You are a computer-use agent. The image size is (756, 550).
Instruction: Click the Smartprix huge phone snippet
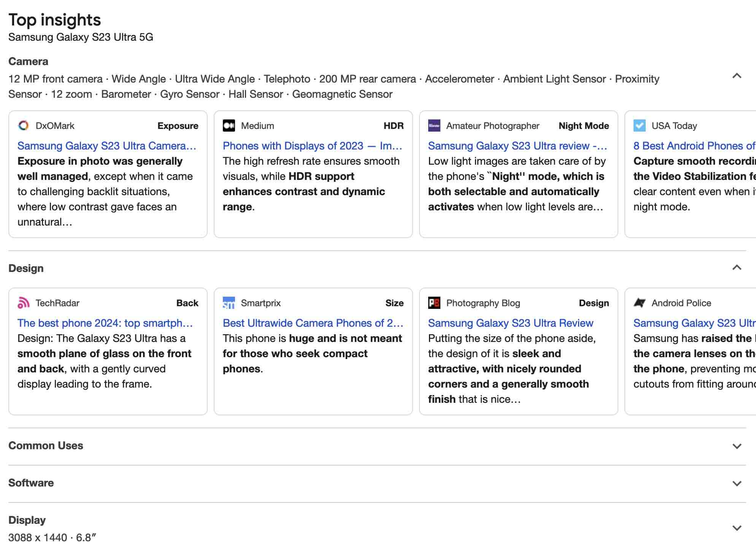pyautogui.click(x=312, y=353)
